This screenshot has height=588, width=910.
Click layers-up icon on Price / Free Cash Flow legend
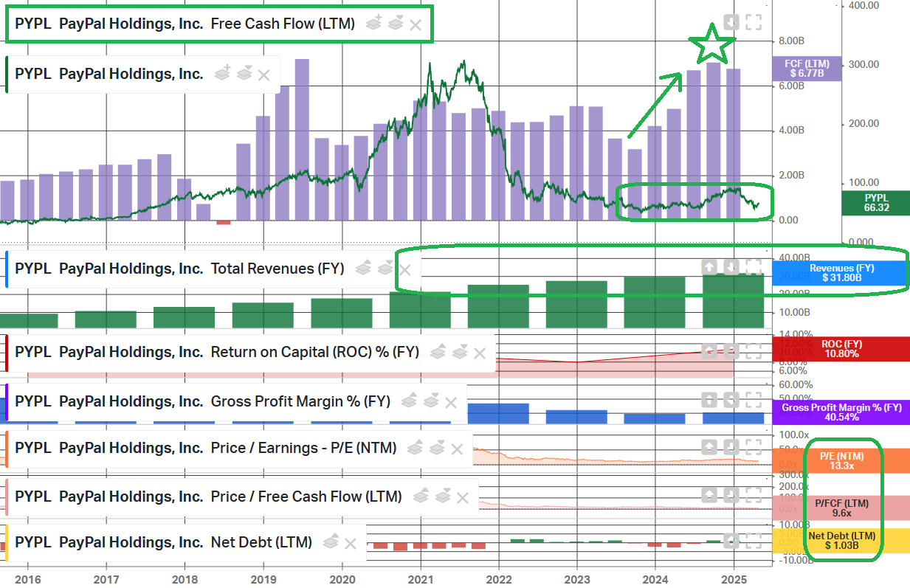point(421,497)
